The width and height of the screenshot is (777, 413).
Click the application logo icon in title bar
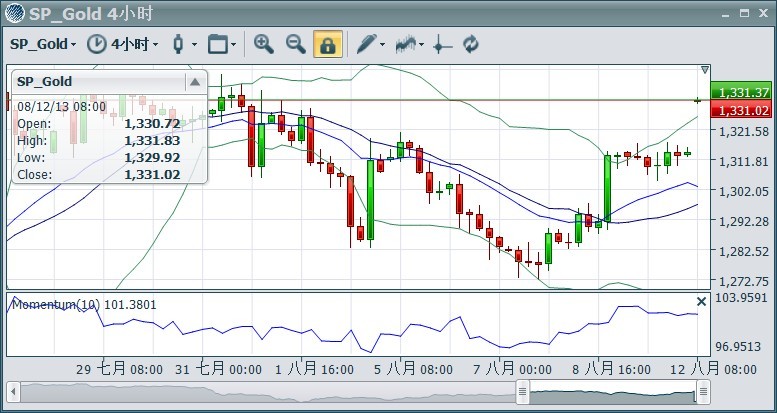pos(15,13)
